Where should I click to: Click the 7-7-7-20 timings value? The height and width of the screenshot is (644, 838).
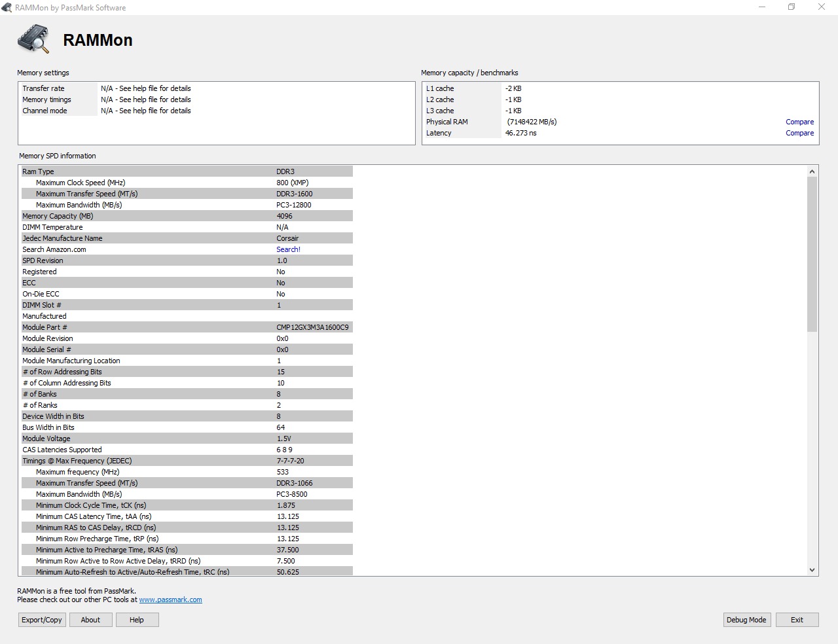click(290, 461)
